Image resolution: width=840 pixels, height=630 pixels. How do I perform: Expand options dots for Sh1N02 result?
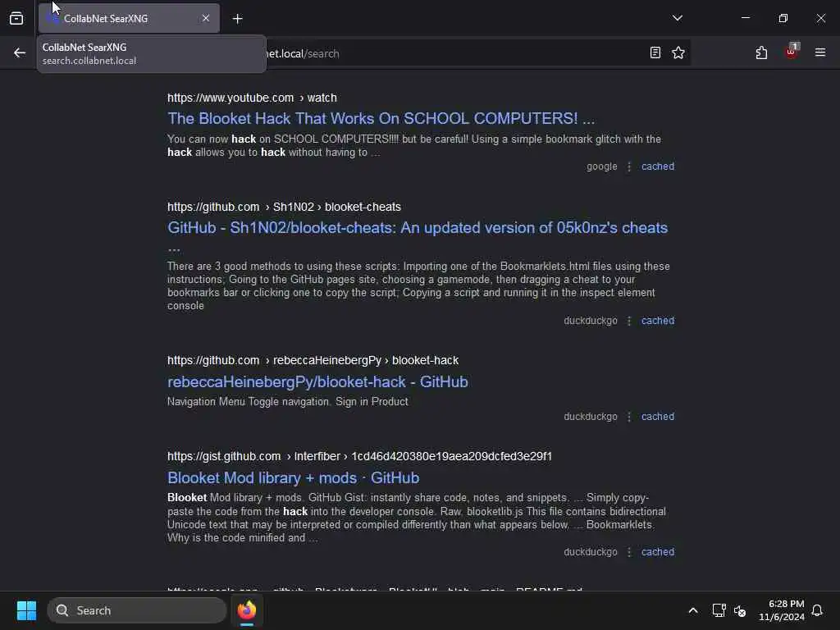(x=629, y=321)
